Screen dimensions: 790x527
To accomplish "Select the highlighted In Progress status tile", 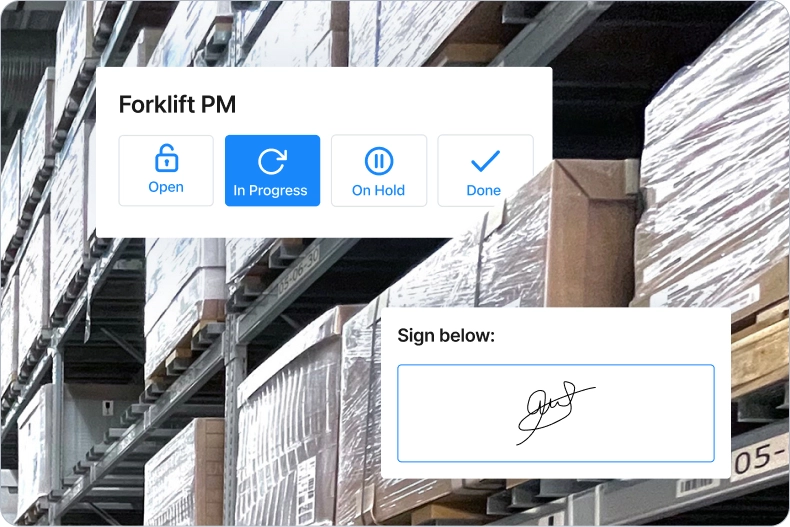I will [273, 170].
